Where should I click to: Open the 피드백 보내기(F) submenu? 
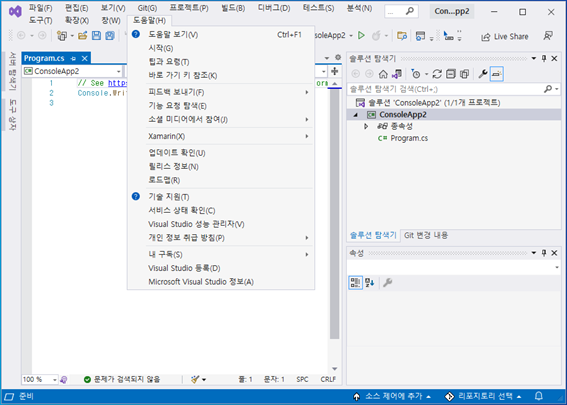pyautogui.click(x=221, y=92)
